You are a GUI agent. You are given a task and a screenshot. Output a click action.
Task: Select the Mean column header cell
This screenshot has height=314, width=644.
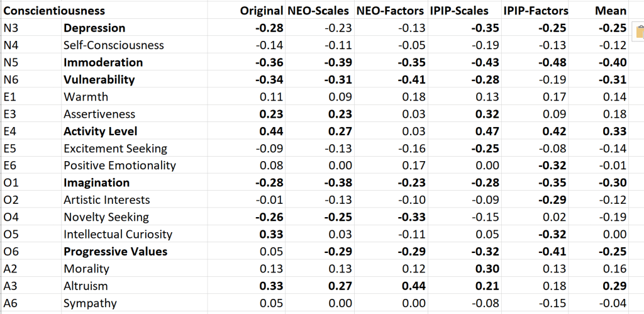coord(611,11)
